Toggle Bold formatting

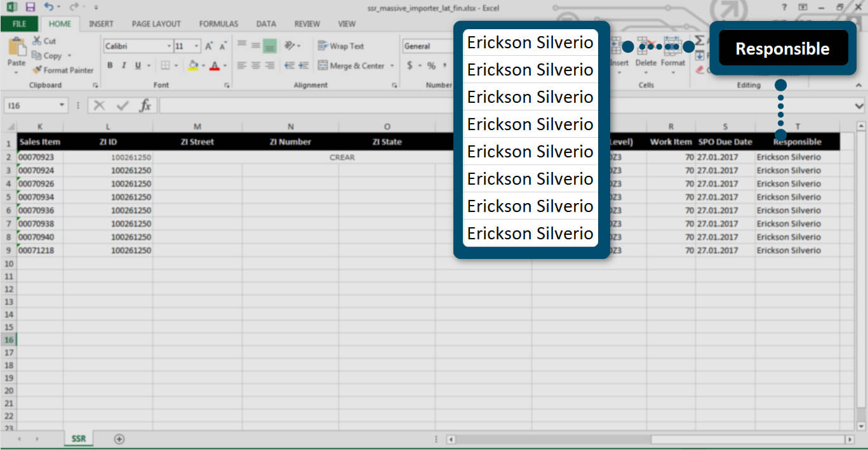pyautogui.click(x=110, y=65)
